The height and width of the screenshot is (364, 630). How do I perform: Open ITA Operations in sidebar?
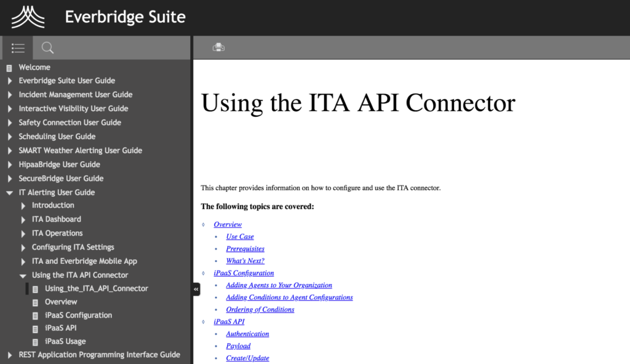coord(57,233)
